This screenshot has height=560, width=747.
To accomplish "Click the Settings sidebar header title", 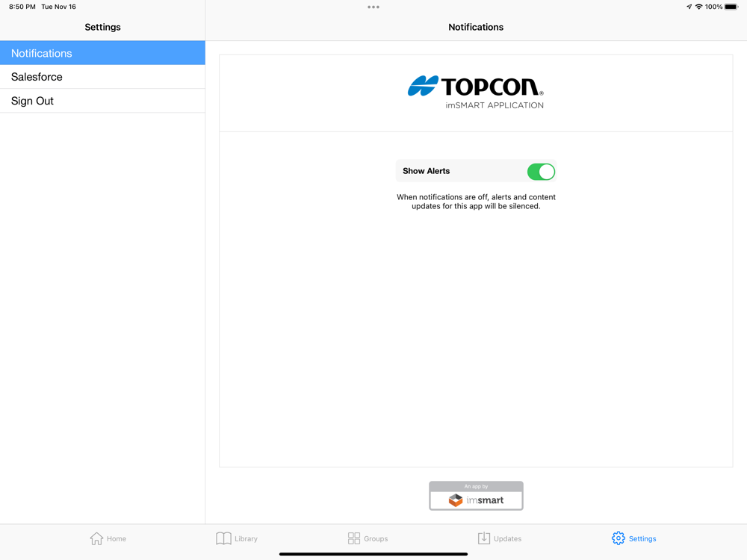I will [102, 27].
